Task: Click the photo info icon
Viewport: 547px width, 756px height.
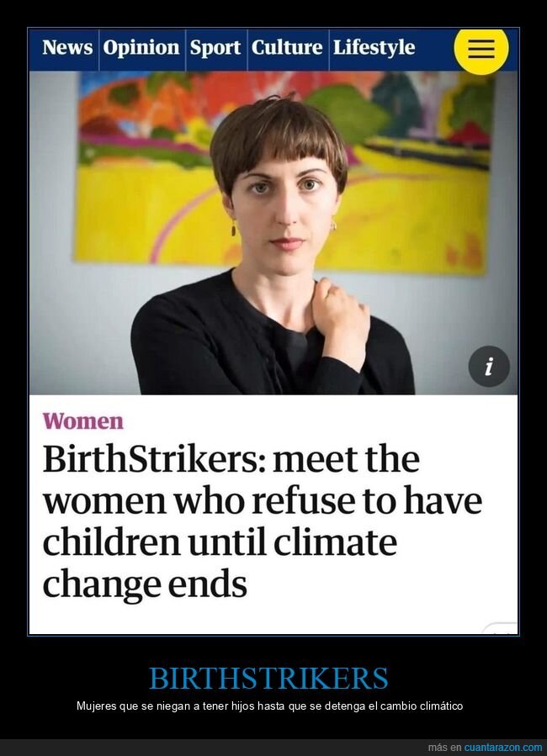Action: pos(489,367)
